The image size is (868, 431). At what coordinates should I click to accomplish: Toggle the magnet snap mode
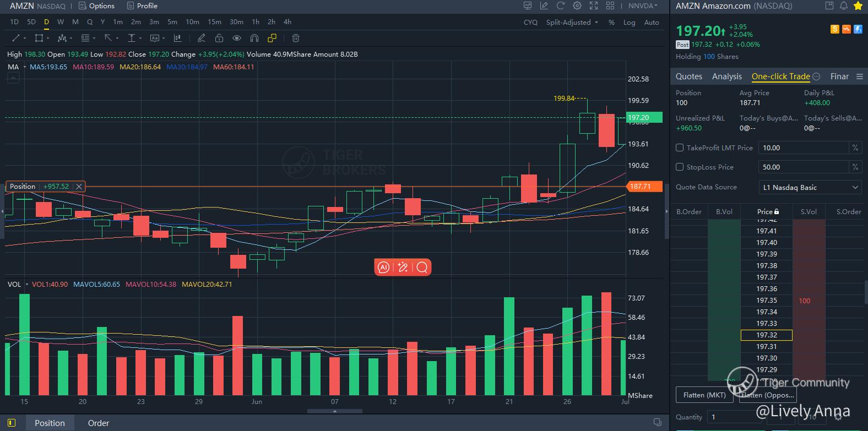tap(254, 38)
